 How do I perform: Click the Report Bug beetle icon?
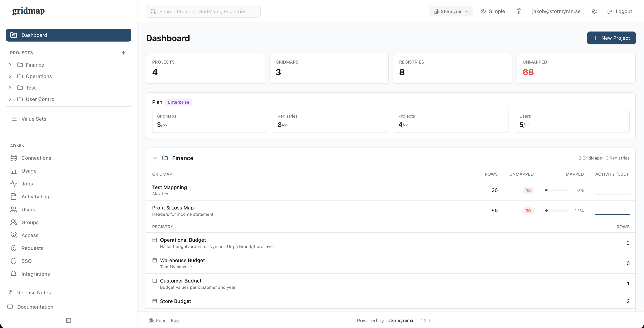click(x=151, y=320)
